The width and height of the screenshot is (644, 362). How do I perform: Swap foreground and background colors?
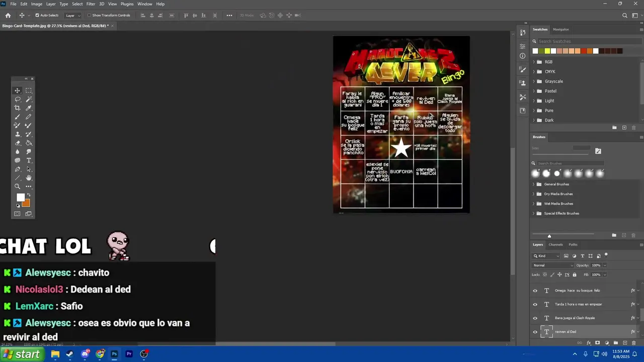point(29,195)
